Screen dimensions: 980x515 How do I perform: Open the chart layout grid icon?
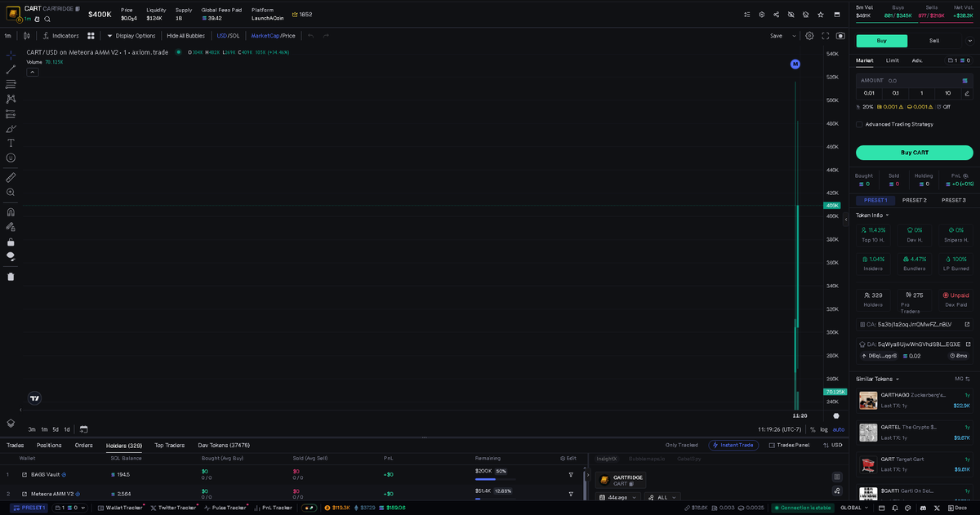(x=91, y=36)
